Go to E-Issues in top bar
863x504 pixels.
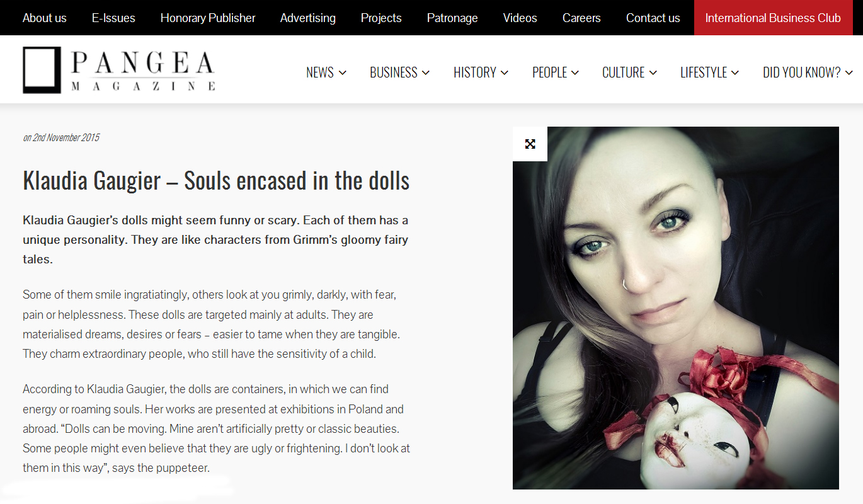(113, 18)
